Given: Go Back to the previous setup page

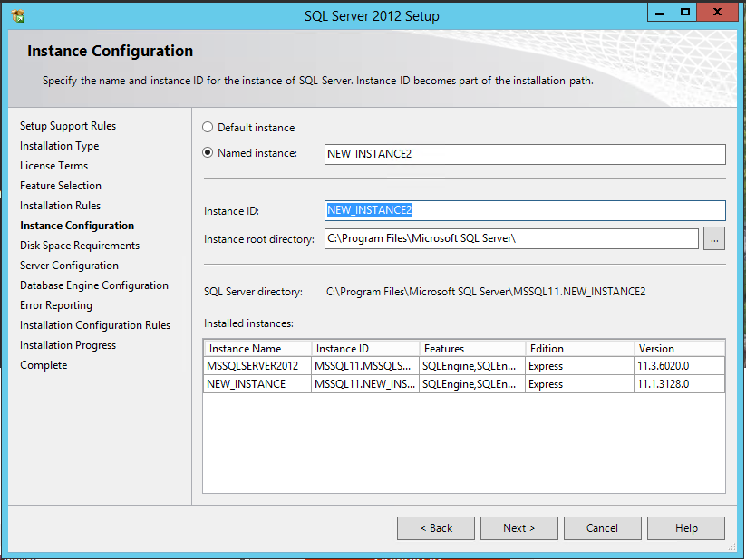Looking at the screenshot, I should 435,528.
